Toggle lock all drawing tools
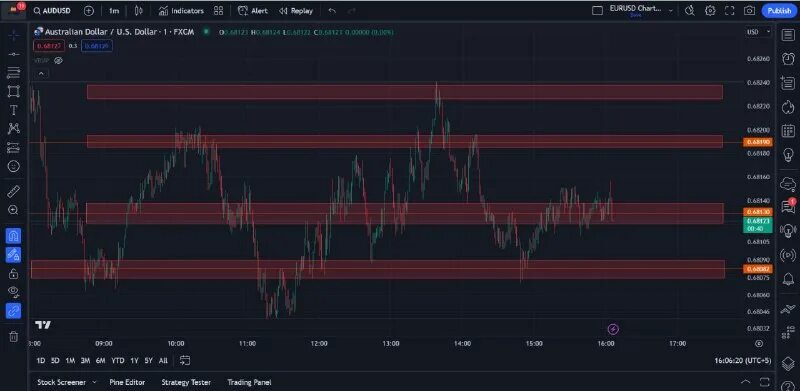This screenshot has height=391, width=800. pos(14,274)
